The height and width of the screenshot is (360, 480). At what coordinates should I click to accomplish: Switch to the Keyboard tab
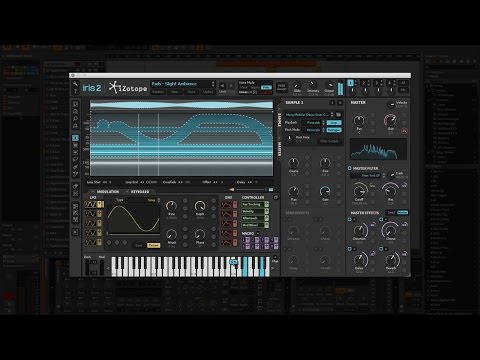coord(140,192)
